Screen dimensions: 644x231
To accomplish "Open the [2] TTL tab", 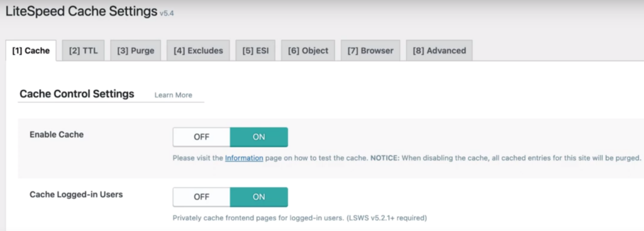I will (84, 50).
